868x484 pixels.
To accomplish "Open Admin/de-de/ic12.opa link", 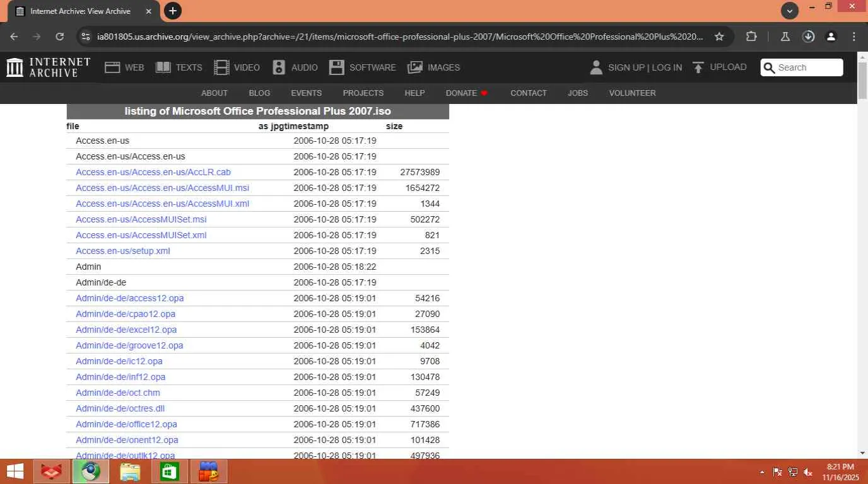I will pos(119,361).
